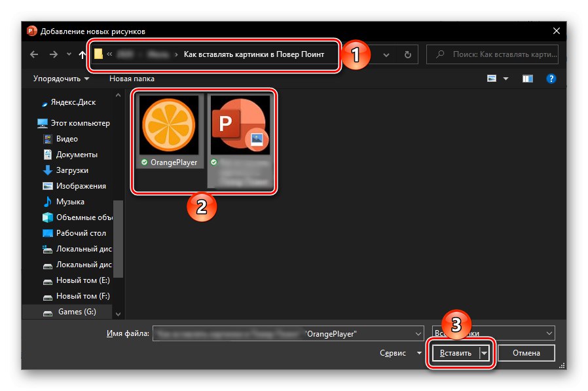The image size is (588, 391).
Task: Open help with the question mark icon
Action: (551, 79)
